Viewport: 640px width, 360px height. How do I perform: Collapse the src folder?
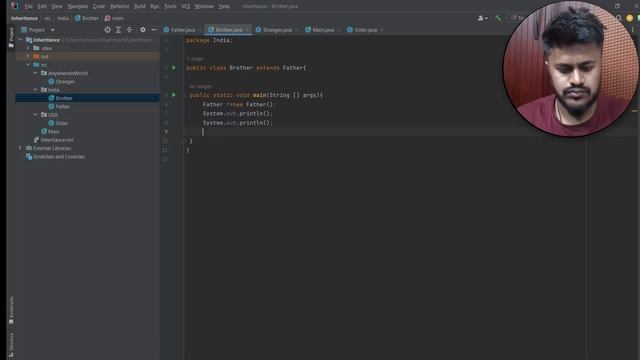[28, 65]
